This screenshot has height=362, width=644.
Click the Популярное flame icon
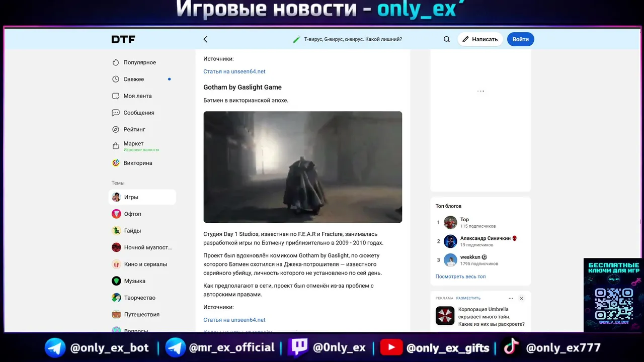coord(116,62)
